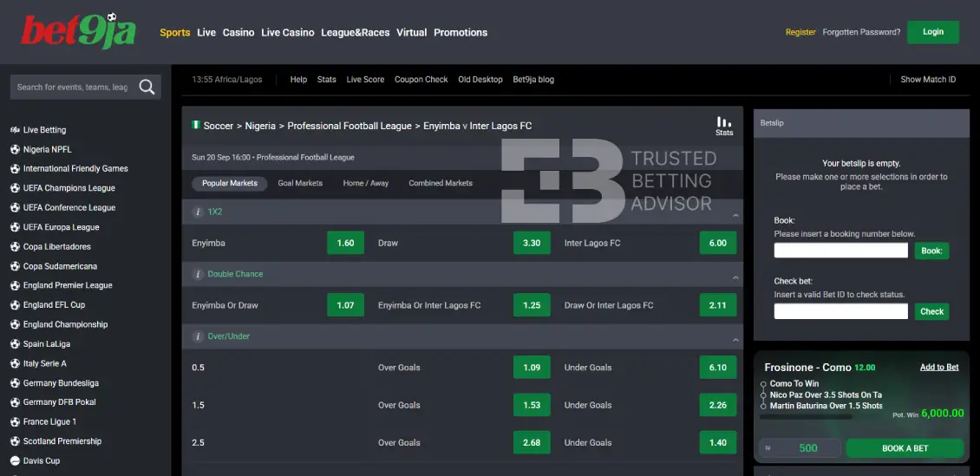
Task: Select the Popular Markets tab
Action: click(x=229, y=183)
